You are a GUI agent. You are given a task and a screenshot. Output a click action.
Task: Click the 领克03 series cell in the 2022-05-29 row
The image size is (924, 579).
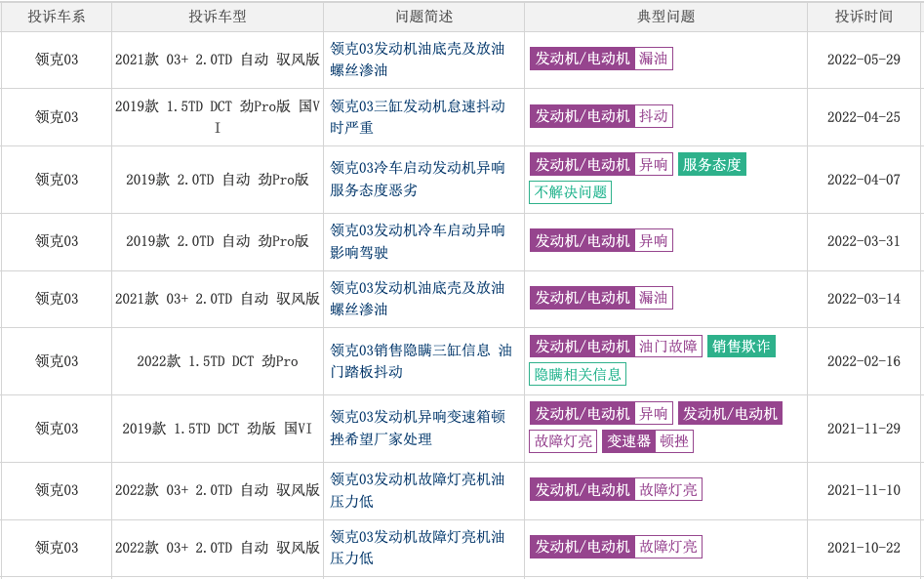[57, 60]
